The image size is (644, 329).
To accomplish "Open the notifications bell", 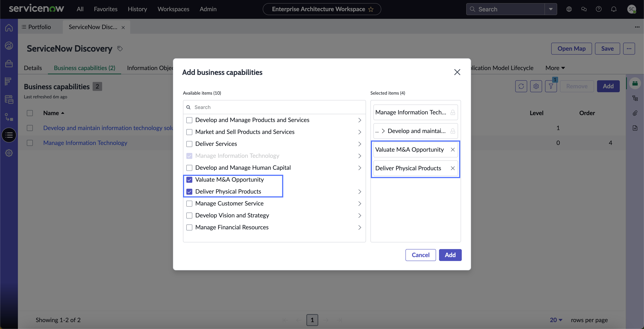I will pyautogui.click(x=614, y=9).
